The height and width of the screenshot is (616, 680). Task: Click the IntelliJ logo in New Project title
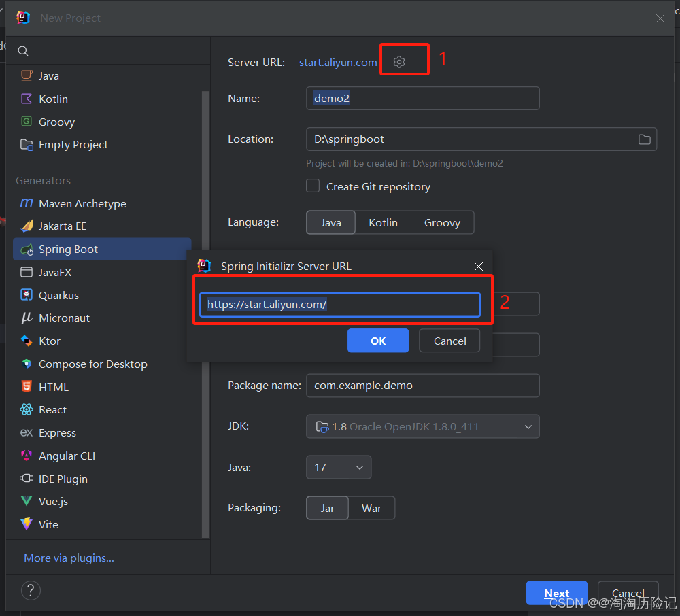point(23,18)
